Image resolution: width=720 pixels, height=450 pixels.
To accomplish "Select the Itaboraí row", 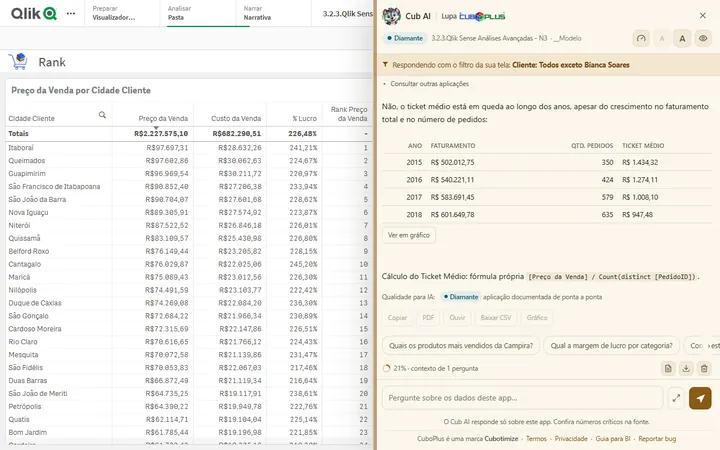I will pyautogui.click(x=188, y=148).
